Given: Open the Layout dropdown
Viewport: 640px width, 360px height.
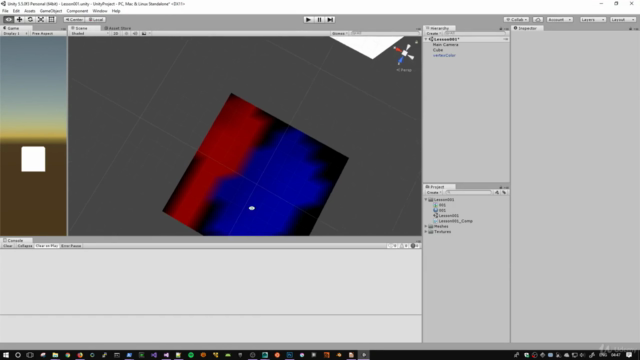Looking at the screenshot, I should click(622, 20).
